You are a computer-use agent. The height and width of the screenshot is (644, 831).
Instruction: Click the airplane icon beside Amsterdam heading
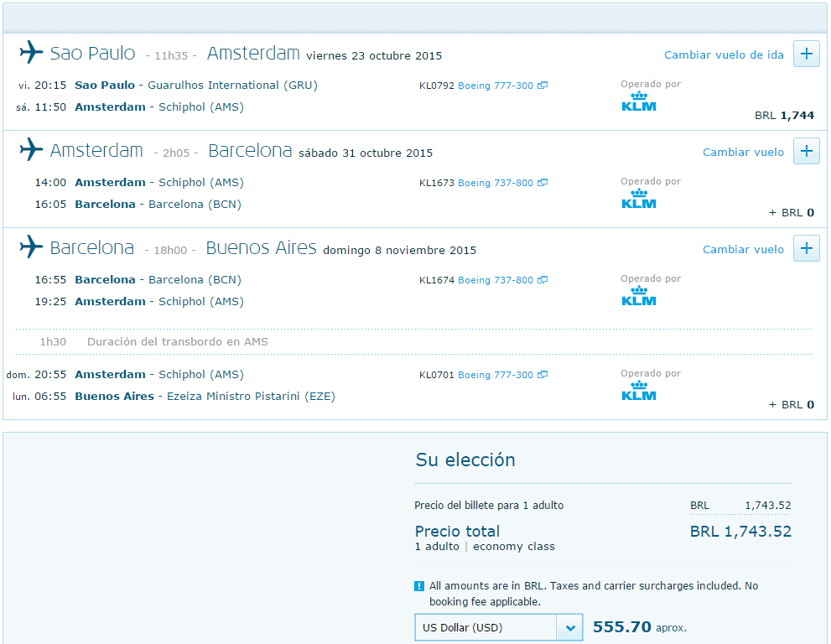click(31, 149)
